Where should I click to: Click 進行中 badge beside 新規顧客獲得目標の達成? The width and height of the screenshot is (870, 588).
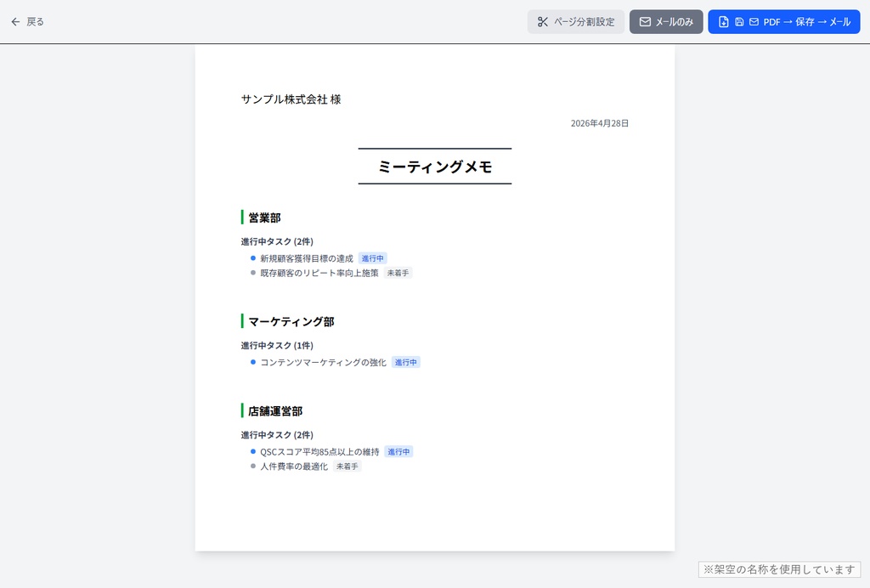372,258
